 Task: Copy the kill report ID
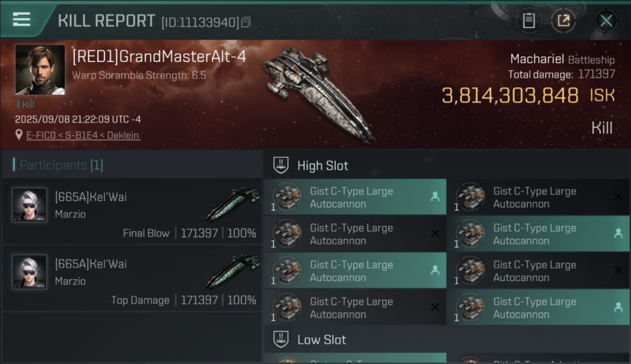[x=246, y=22]
